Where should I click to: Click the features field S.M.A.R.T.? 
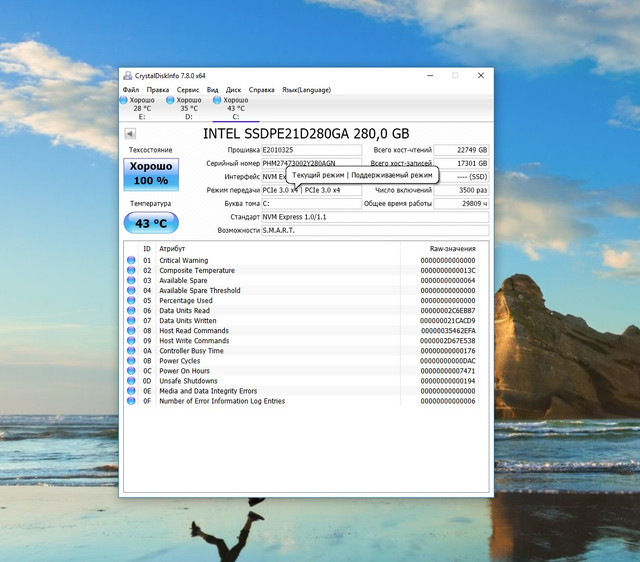point(375,231)
